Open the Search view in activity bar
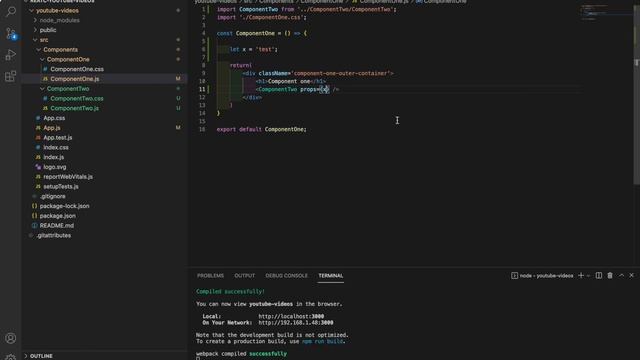The width and height of the screenshot is (640, 360). tap(11, 11)
